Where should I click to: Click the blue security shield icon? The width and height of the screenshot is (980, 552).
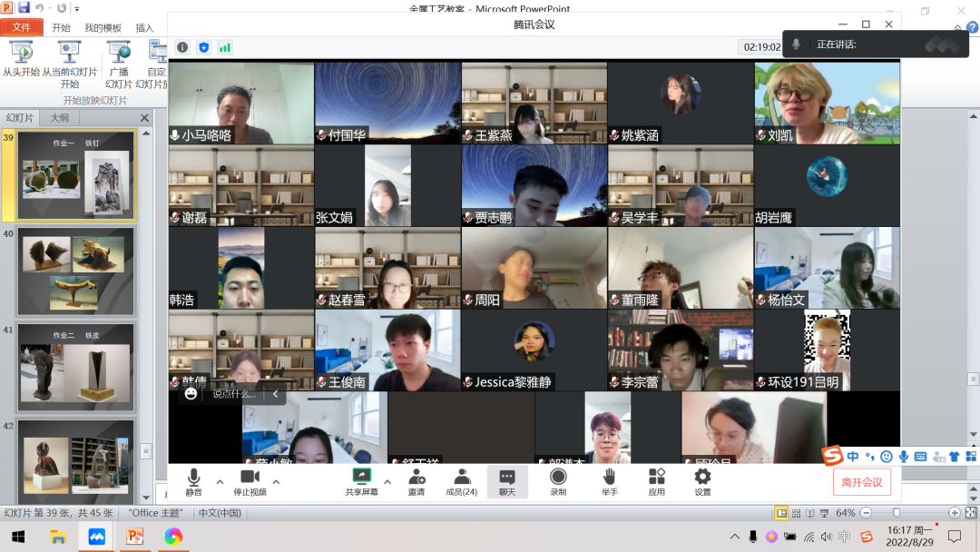204,47
